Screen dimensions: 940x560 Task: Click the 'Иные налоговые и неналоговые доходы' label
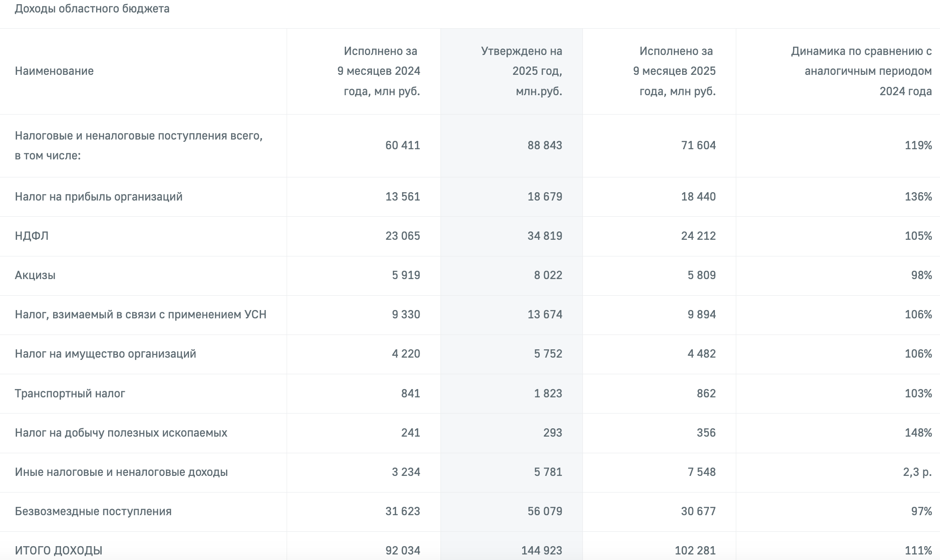(121, 472)
